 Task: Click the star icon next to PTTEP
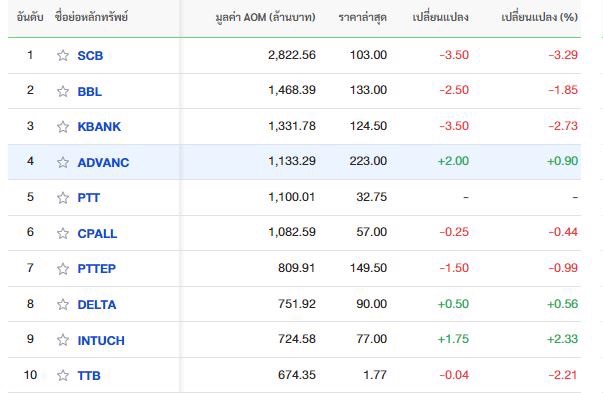click(x=63, y=268)
